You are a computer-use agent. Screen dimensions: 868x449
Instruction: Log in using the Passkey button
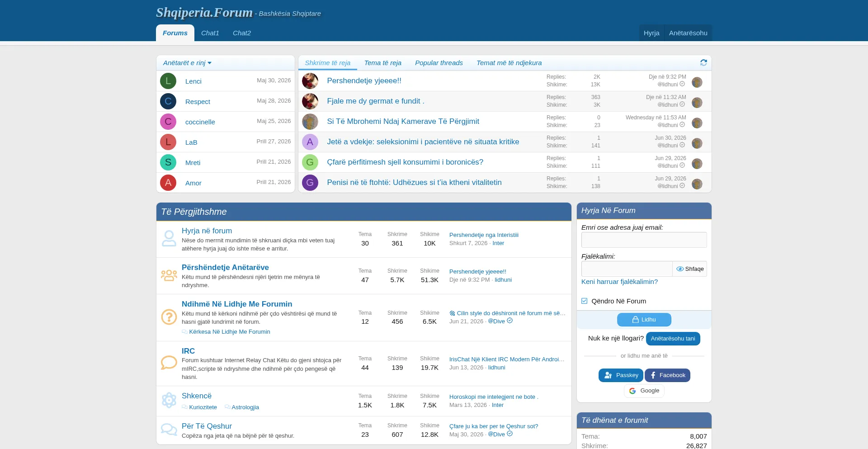tap(621, 375)
